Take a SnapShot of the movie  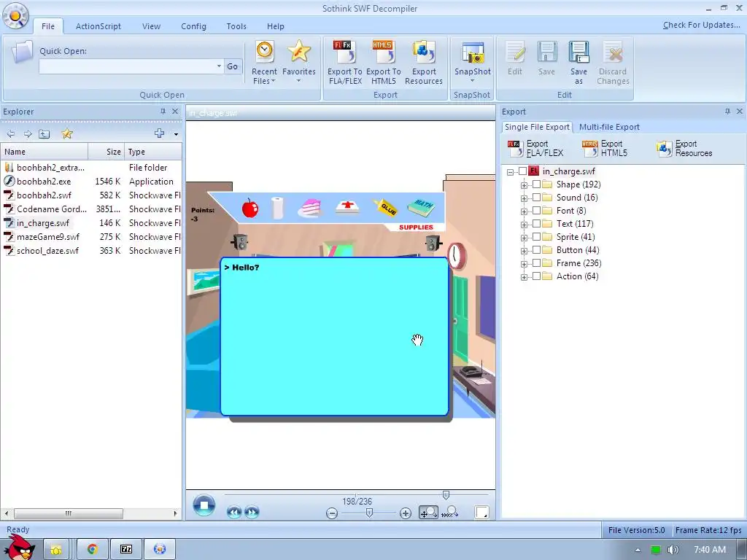[x=472, y=62]
